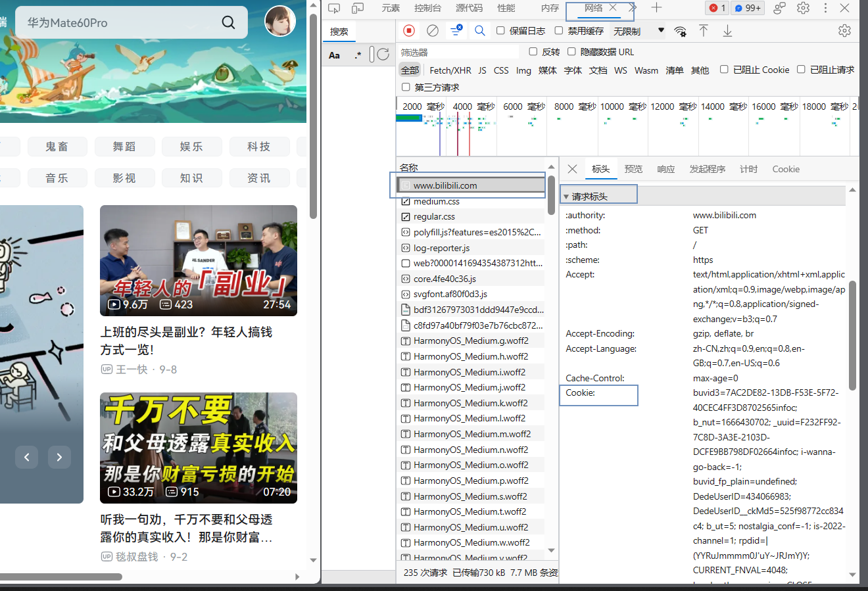
Task: Enable the 禁用缓存 checkbox
Action: coord(558,30)
